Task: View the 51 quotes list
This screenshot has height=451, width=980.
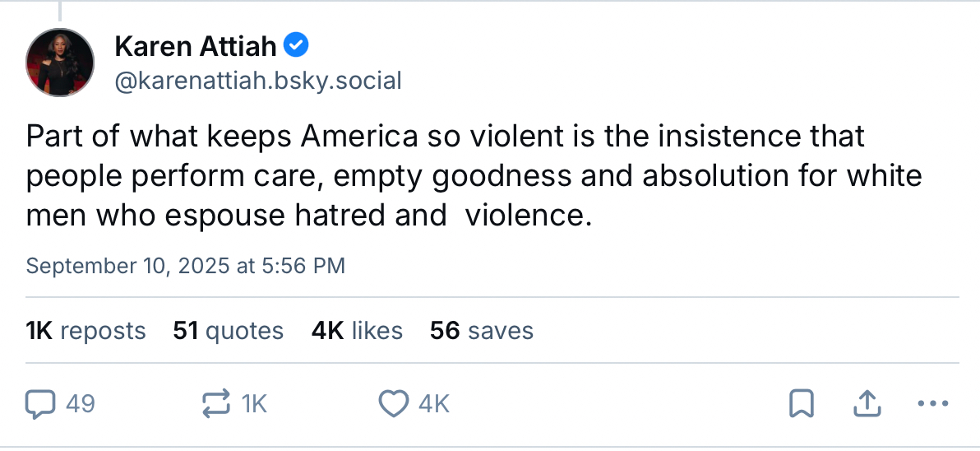Action: point(228,331)
